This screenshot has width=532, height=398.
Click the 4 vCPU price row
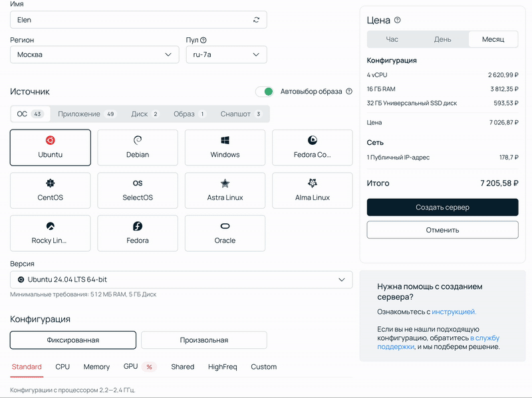click(x=442, y=75)
